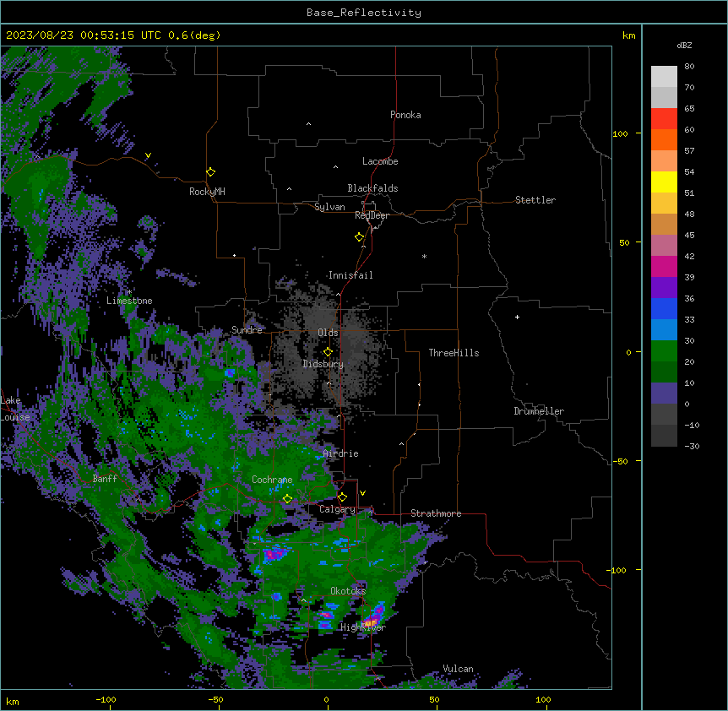Click the Blackfalds label
This screenshot has width=728, height=711.
tap(372, 188)
